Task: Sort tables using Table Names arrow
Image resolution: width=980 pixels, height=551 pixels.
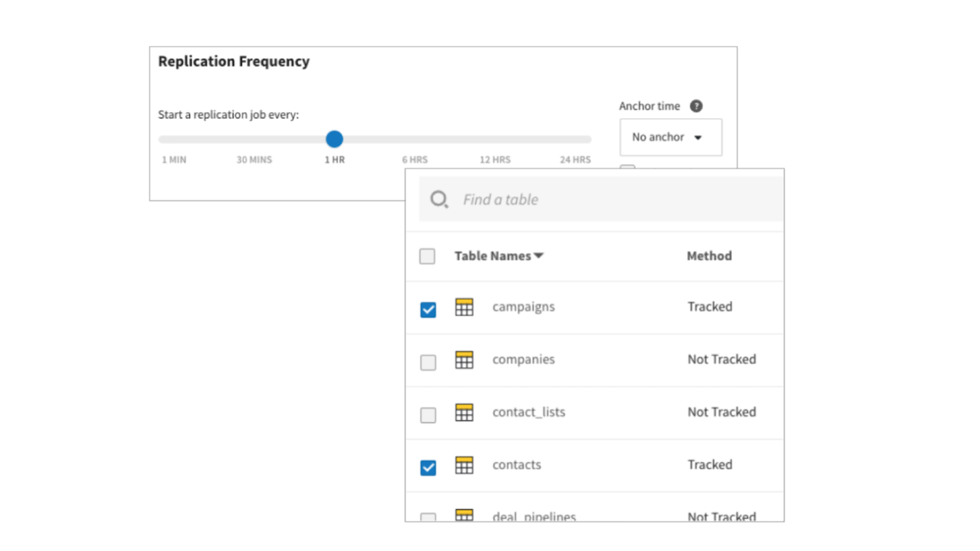Action: (x=539, y=255)
